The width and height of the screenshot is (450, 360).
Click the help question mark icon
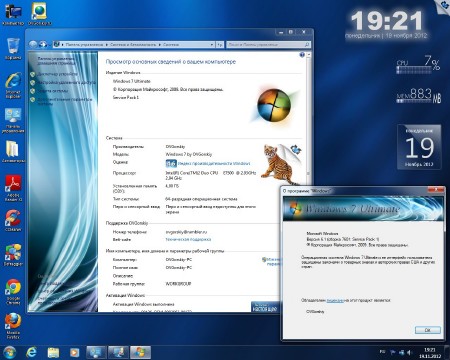pyautogui.click(x=302, y=55)
